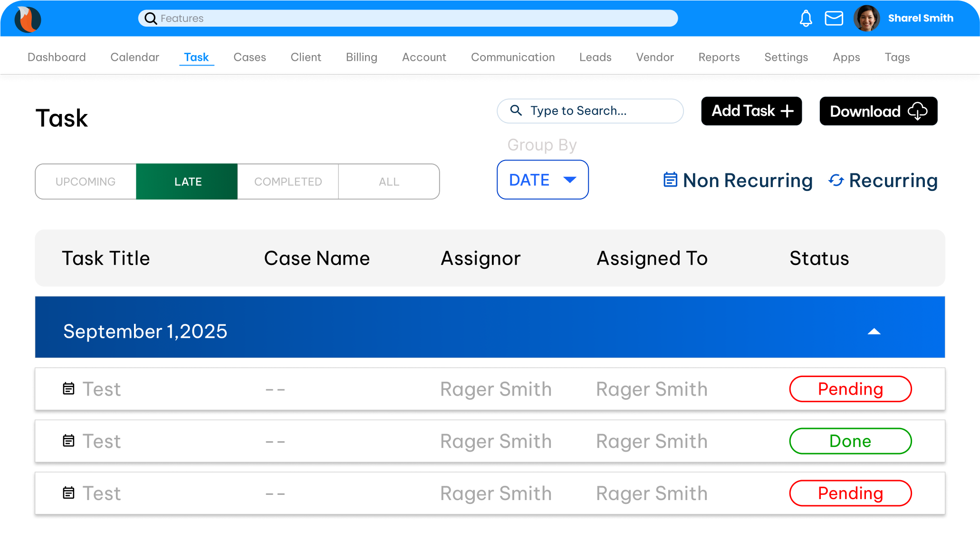This screenshot has height=540, width=980.
Task: Go to the Calendar menu item
Action: point(135,57)
